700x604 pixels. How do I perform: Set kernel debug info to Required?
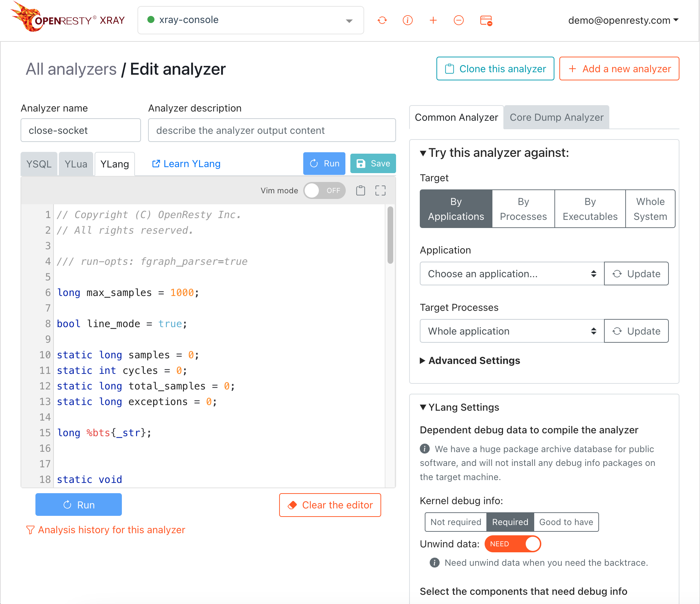pyautogui.click(x=510, y=522)
